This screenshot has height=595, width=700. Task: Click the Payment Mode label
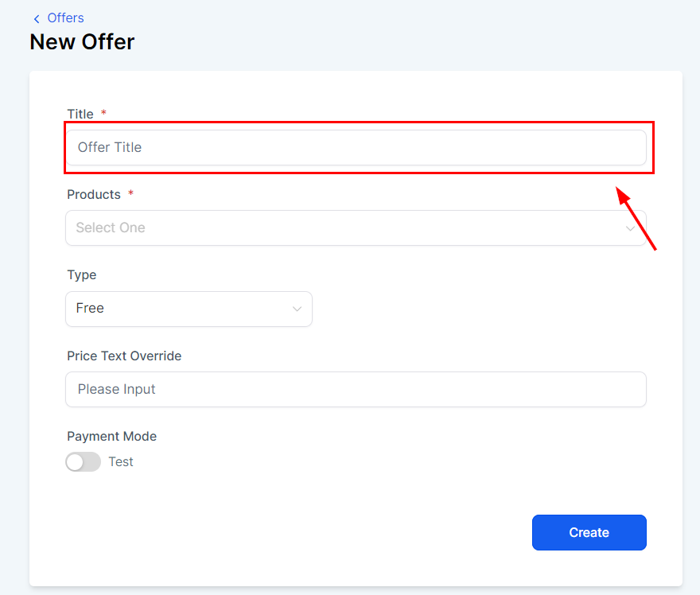click(112, 437)
